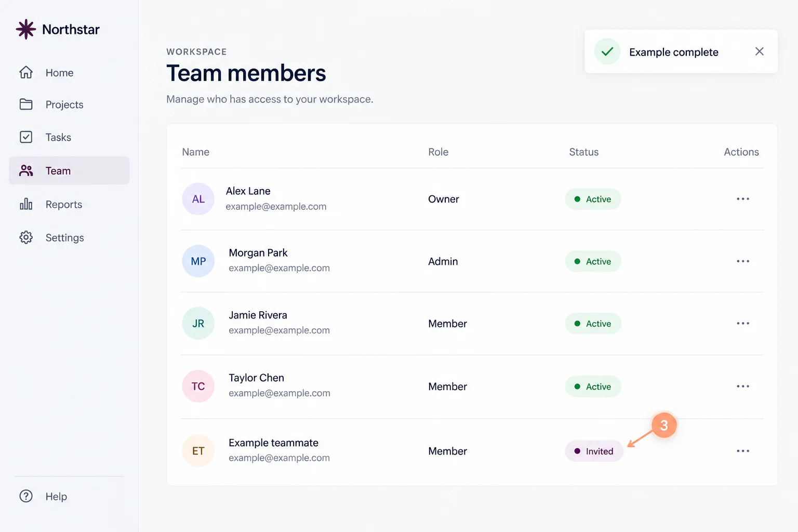Open Settings from the sidebar
The height and width of the screenshot is (532, 798).
[69, 237]
